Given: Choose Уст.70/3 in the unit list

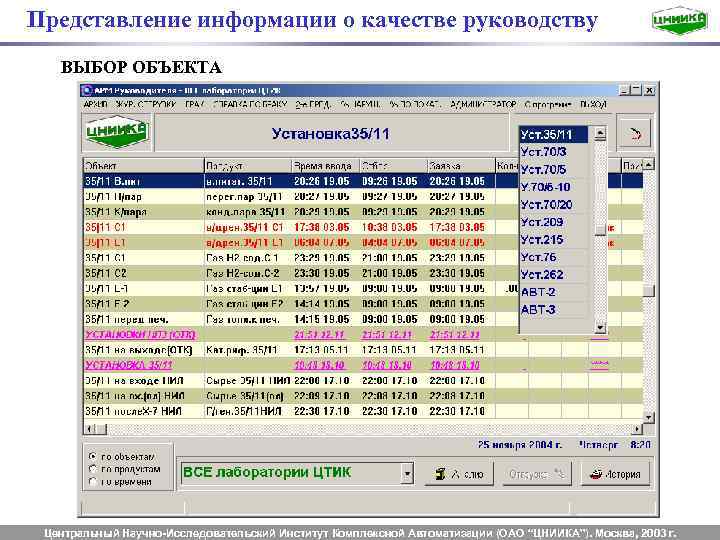Looking at the screenshot, I should (x=554, y=152).
